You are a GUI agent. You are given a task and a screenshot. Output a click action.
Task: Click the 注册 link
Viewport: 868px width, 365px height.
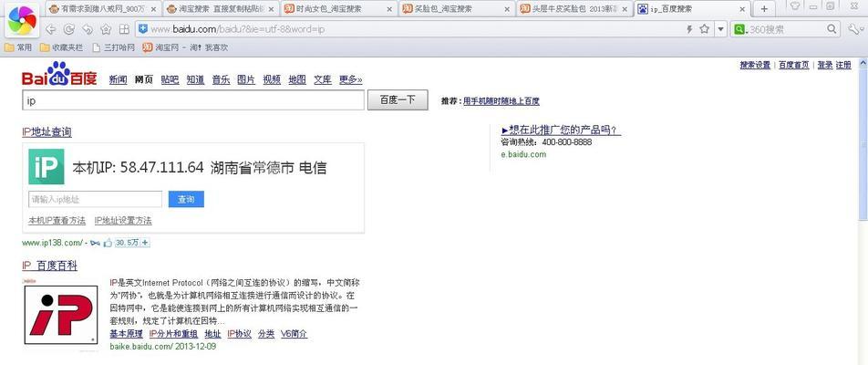(843, 66)
